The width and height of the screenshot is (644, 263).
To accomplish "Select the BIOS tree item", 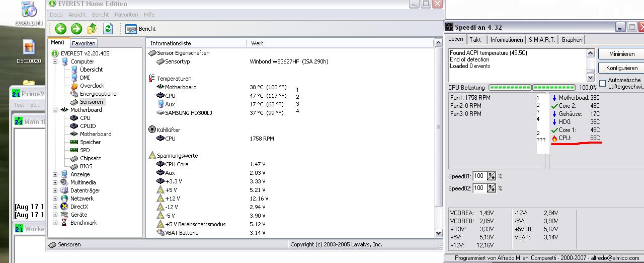I will click(x=86, y=166).
